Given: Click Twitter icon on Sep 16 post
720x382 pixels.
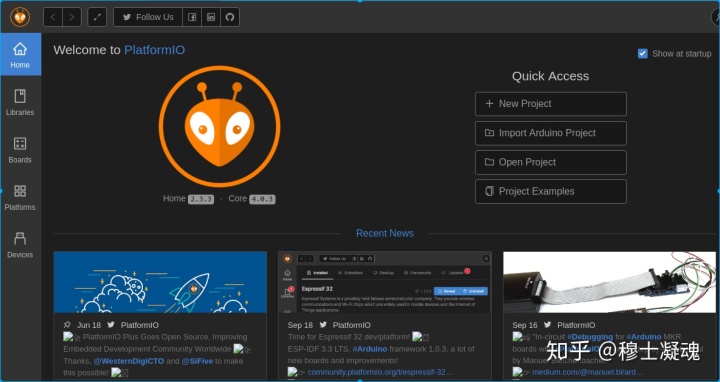Looking at the screenshot, I should click(x=548, y=325).
